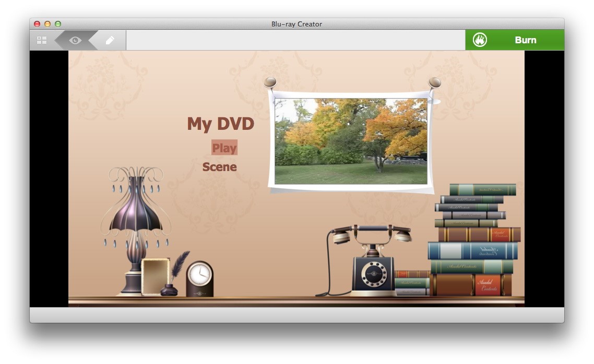
Task: Open the pencil edit step icon
Action: click(x=110, y=40)
